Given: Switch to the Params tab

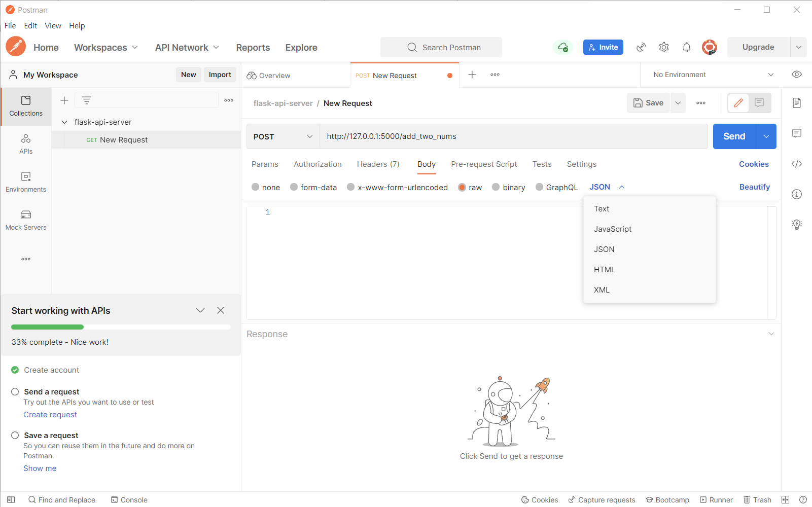Looking at the screenshot, I should pyautogui.click(x=265, y=164).
